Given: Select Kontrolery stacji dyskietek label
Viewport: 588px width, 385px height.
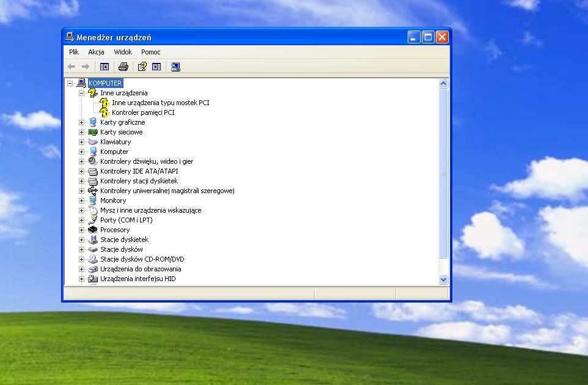Looking at the screenshot, I should coord(139,181).
